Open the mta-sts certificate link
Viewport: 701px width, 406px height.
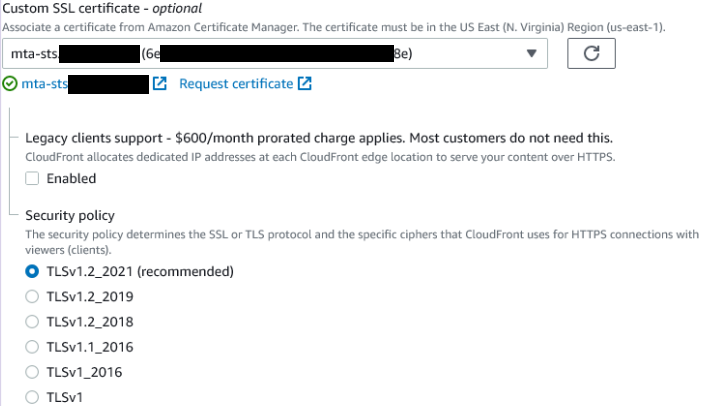coord(85,84)
